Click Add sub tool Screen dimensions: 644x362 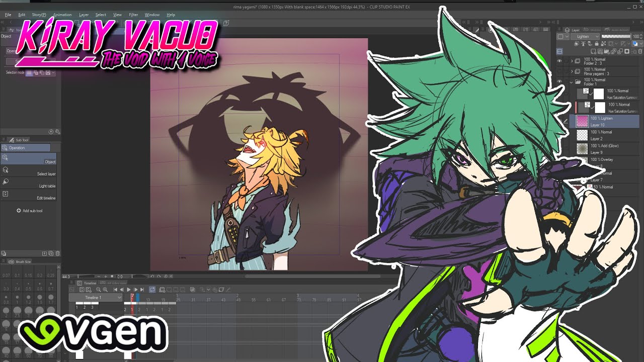30,211
